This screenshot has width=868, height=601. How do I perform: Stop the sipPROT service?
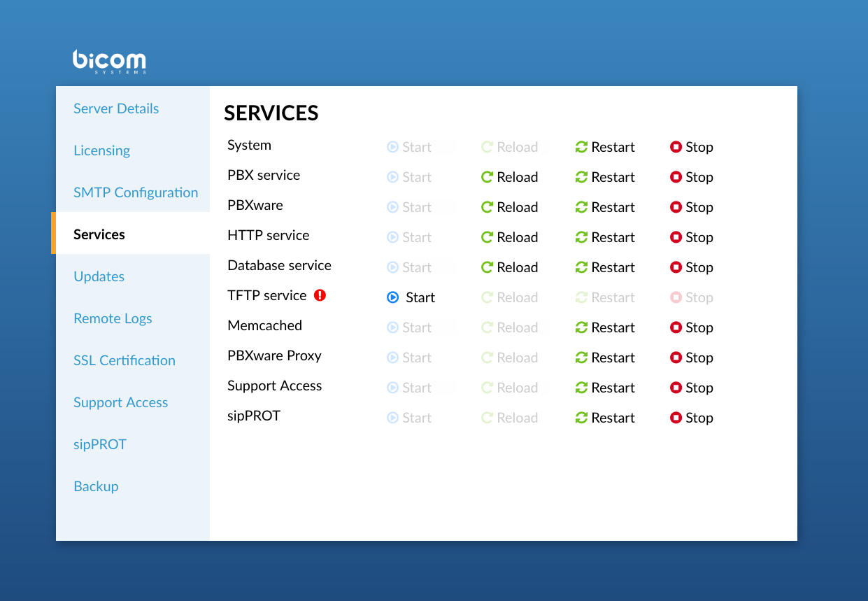click(x=691, y=418)
